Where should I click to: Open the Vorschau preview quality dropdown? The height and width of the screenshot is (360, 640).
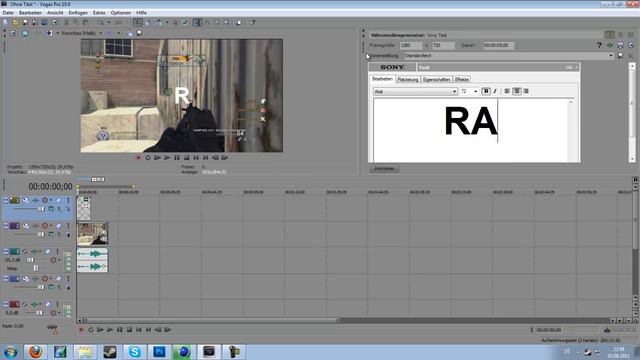pyautogui.click(x=101, y=33)
